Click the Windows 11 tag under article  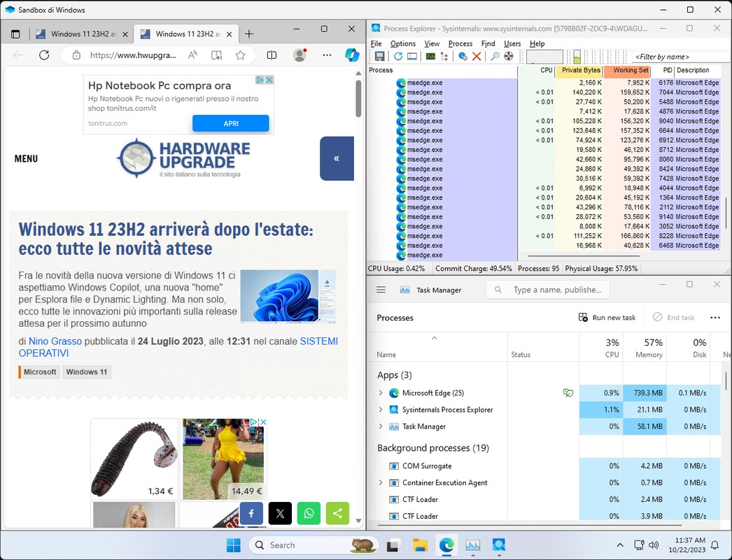tap(87, 372)
